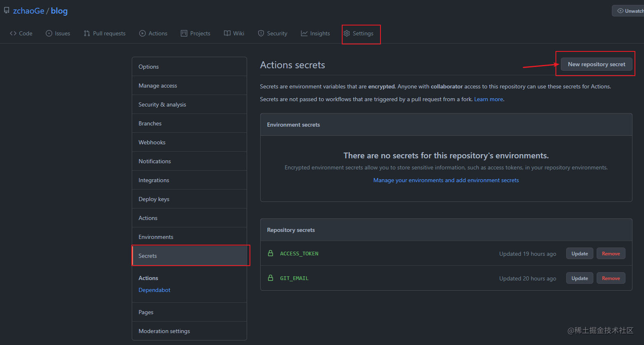Open the Wiki tab
This screenshot has width=644, height=345.
234,33
